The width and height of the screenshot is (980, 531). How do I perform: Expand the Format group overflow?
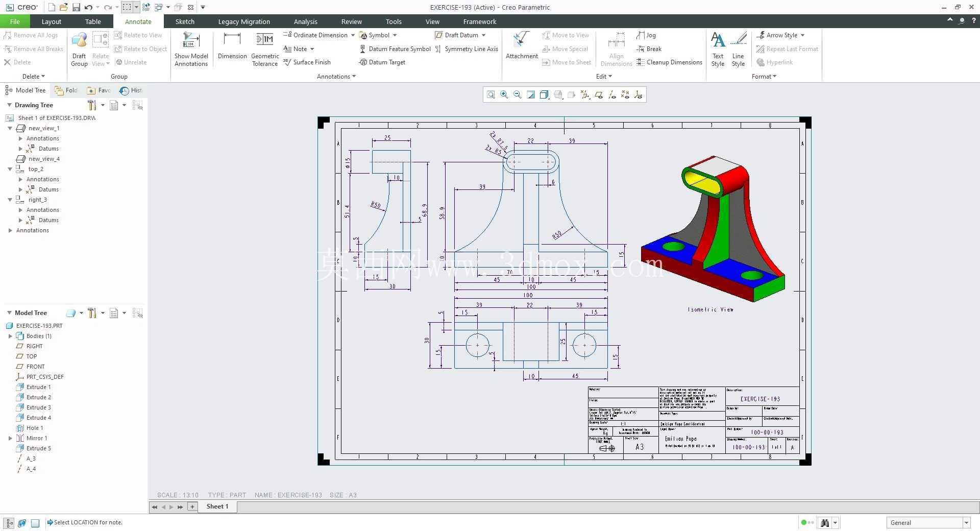click(764, 77)
